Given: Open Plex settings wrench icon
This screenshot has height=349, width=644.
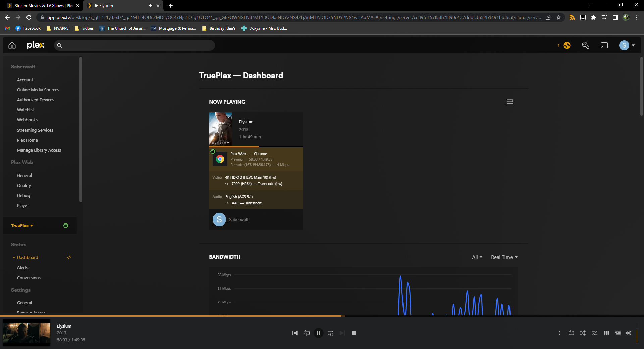Looking at the screenshot, I should 586,45.
